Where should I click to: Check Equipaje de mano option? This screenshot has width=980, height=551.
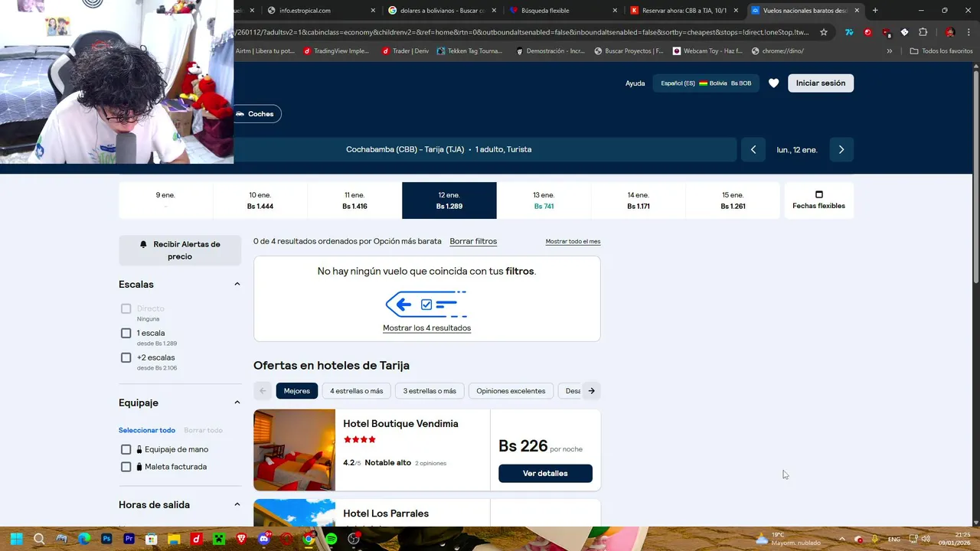[x=126, y=449]
